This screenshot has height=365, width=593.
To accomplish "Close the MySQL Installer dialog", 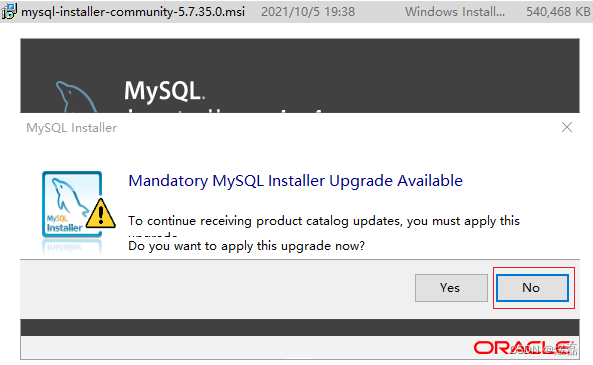I will click(x=567, y=127).
